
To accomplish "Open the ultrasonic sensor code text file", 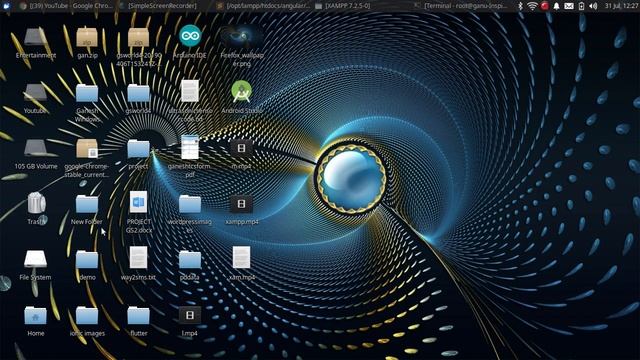I will 190,91.
